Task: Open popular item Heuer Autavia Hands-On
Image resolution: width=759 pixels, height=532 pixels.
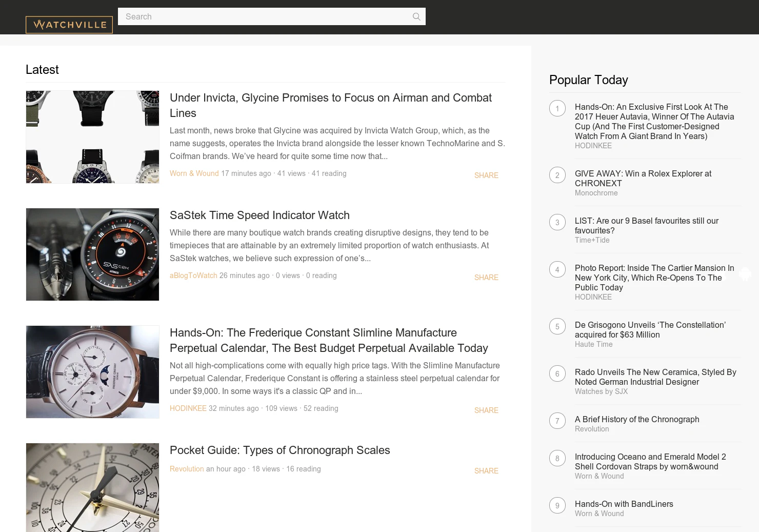Action: (654, 122)
